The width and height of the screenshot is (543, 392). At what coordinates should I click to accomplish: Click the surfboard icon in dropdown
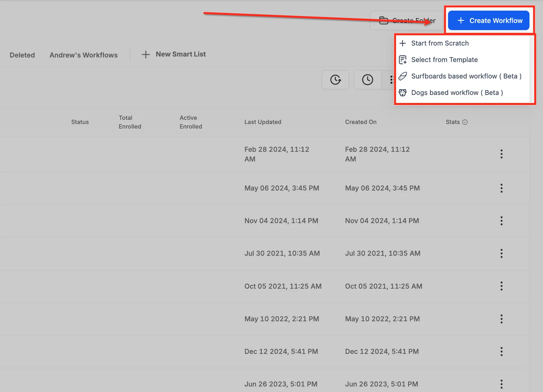[402, 76]
